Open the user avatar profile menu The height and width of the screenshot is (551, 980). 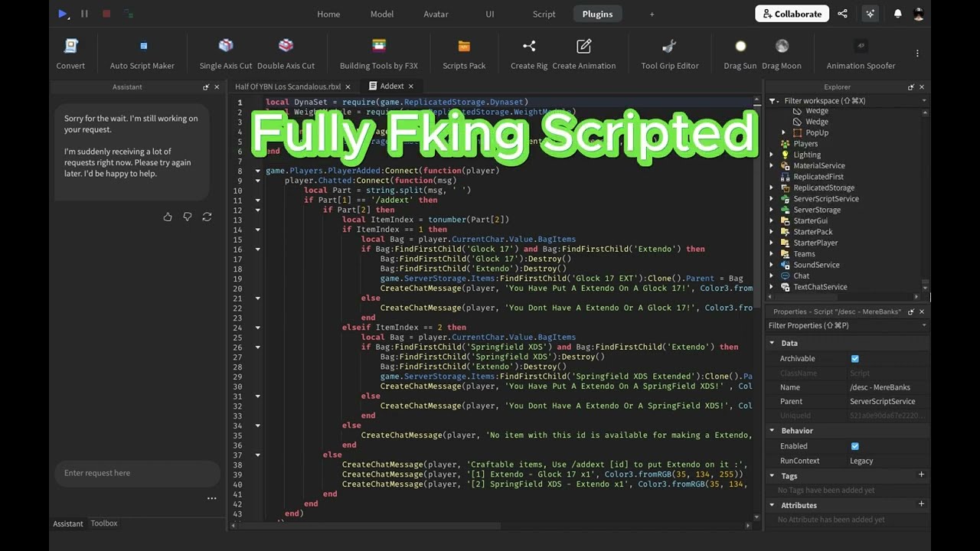(919, 14)
